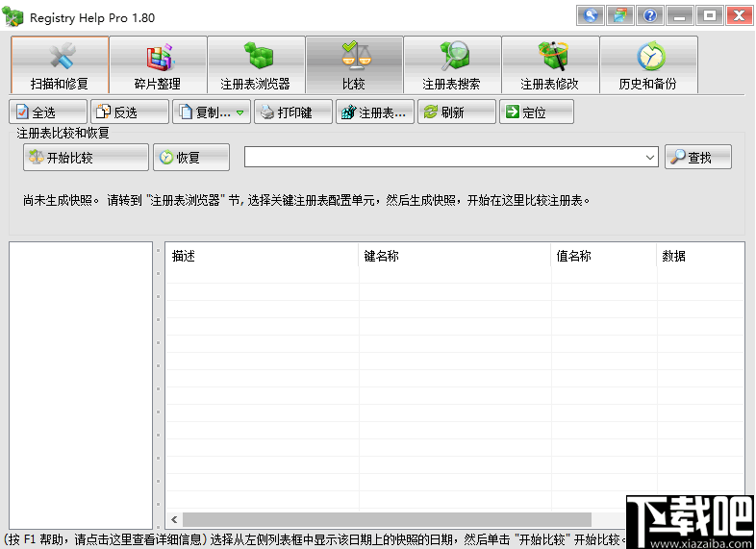Expand the search combo box arrow
Viewport: 756px width, 549px height.
click(x=650, y=158)
